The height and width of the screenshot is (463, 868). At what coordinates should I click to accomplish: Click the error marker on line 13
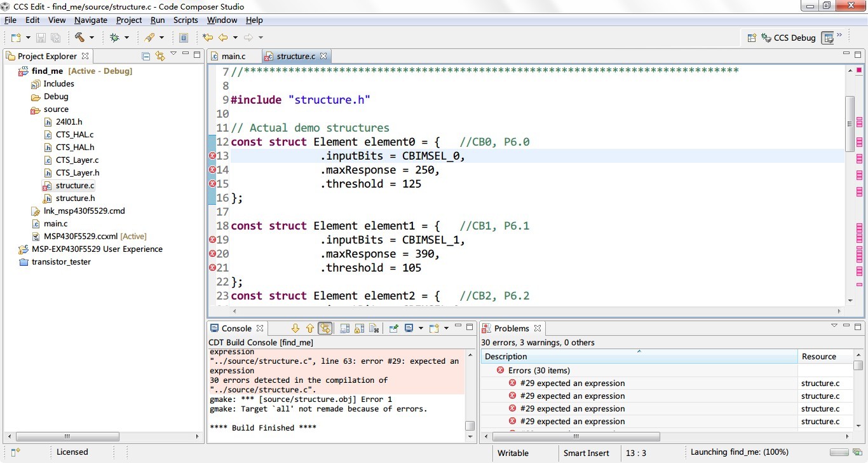(212, 156)
